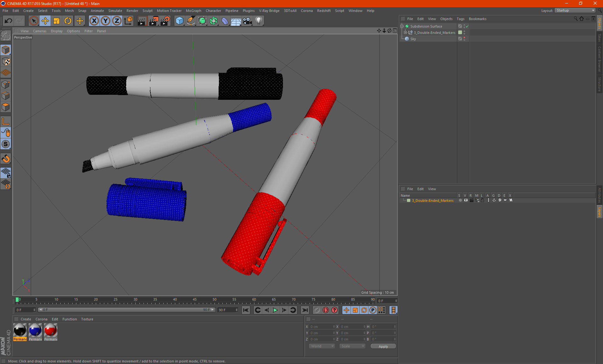Toggle Sky visibility dots

[x=464, y=39]
